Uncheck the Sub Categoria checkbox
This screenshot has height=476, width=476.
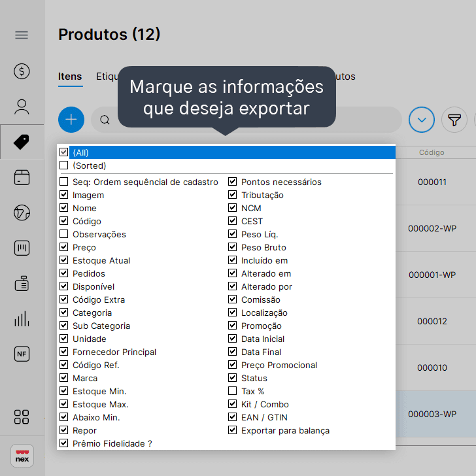point(64,325)
